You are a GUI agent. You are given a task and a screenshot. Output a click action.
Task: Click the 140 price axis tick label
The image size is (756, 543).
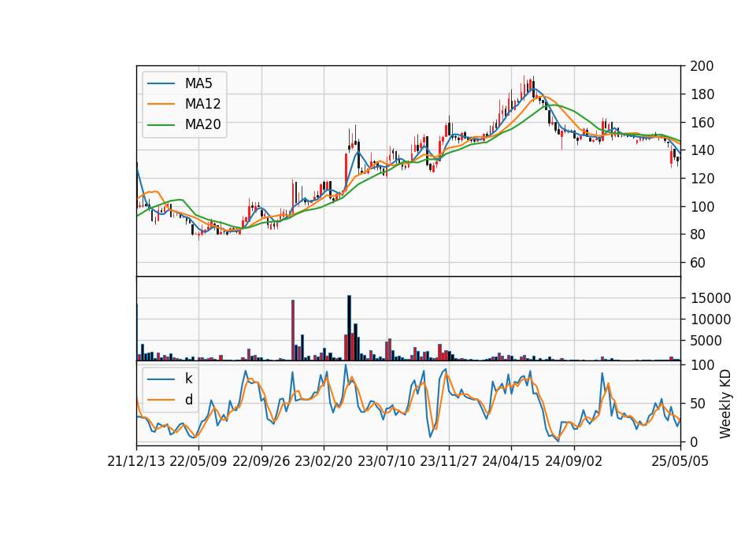click(702, 150)
